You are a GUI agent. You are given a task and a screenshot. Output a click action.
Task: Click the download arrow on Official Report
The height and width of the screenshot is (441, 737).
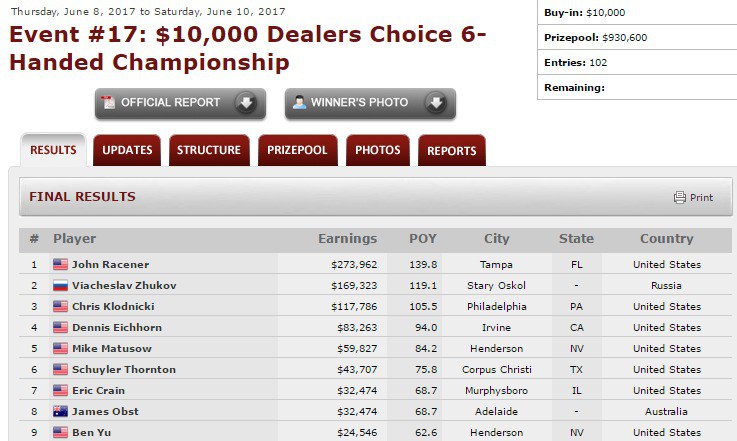click(x=245, y=103)
